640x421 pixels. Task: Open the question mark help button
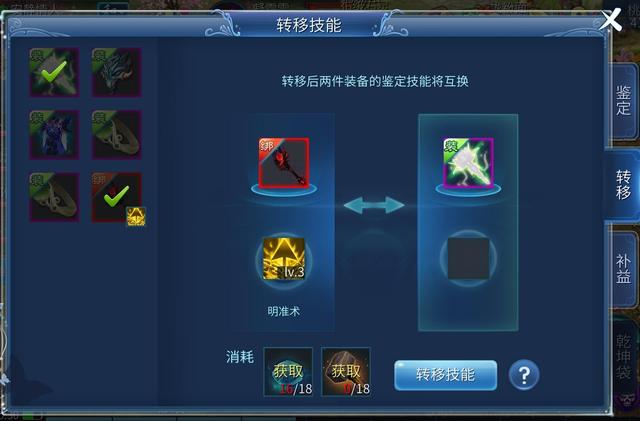[x=524, y=374]
